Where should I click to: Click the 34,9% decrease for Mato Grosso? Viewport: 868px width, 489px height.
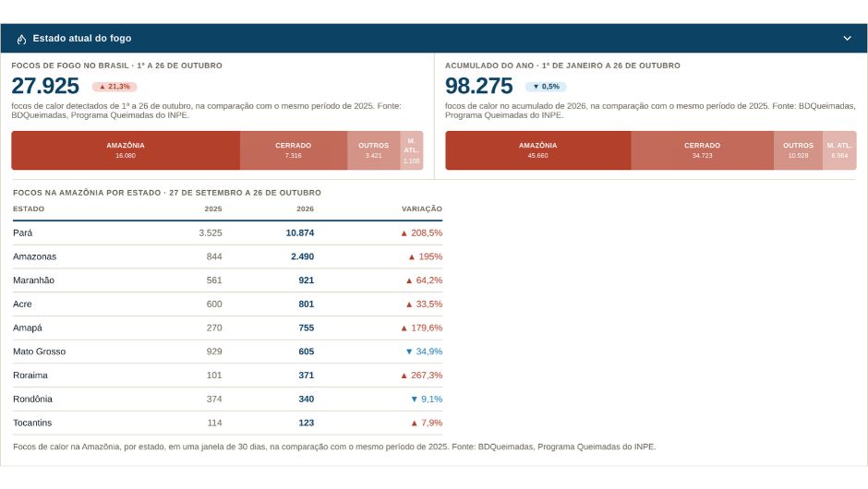424,352
